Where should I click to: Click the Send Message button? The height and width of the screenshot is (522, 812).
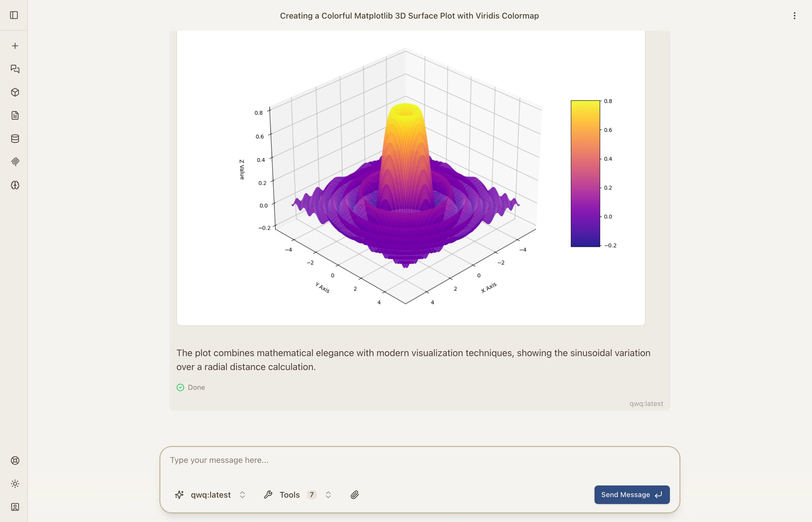coord(632,495)
